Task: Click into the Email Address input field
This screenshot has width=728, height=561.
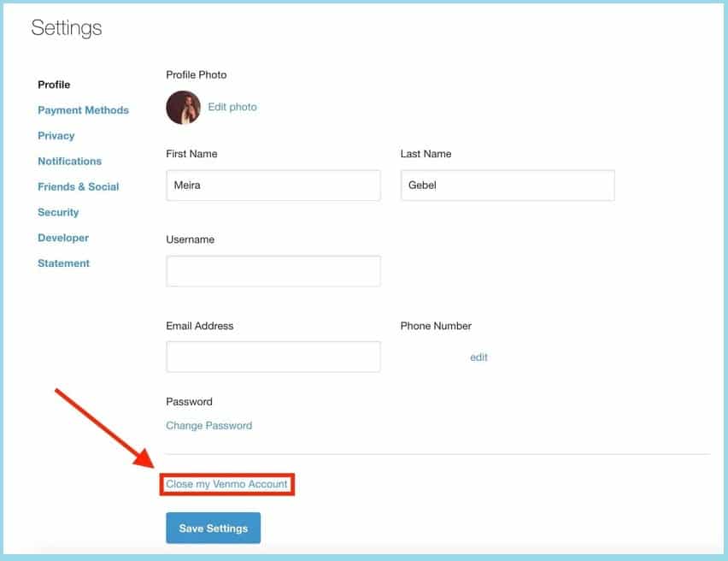Action: 273,357
